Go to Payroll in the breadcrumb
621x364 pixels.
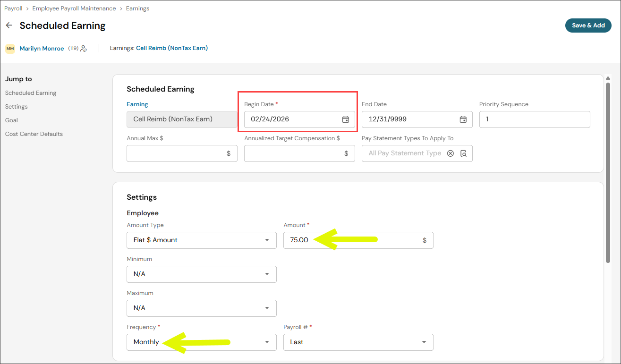[13, 8]
